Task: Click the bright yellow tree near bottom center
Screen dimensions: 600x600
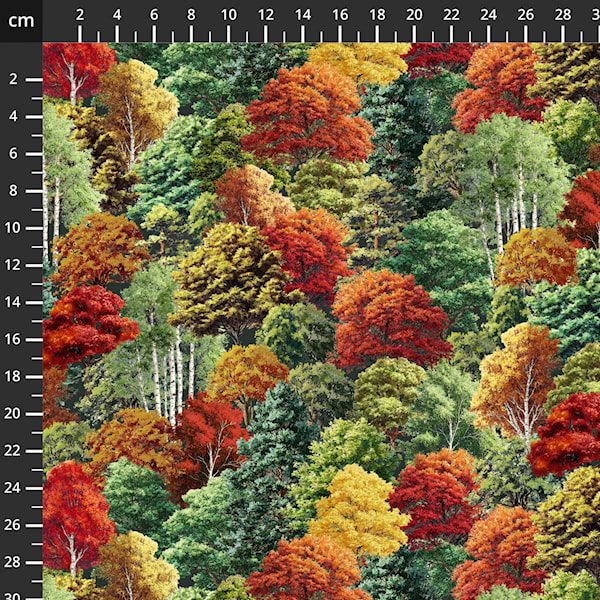Action: pyautogui.click(x=358, y=511)
